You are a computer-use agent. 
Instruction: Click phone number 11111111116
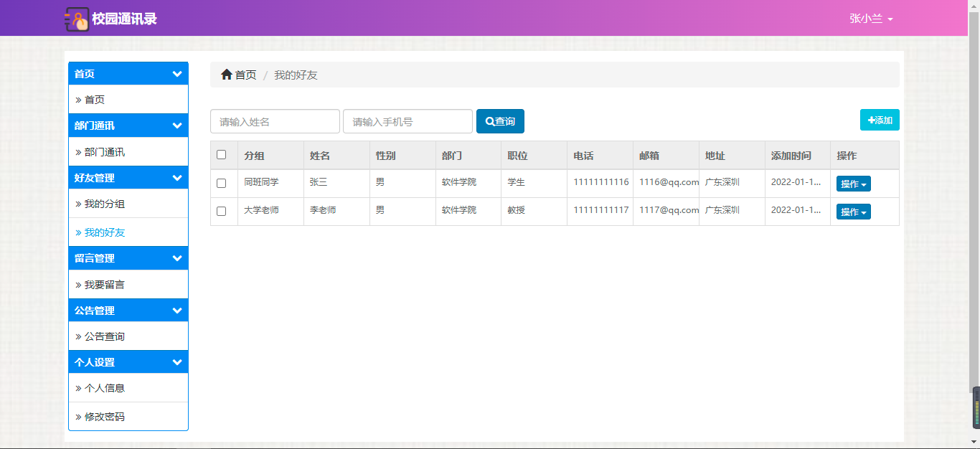601,182
